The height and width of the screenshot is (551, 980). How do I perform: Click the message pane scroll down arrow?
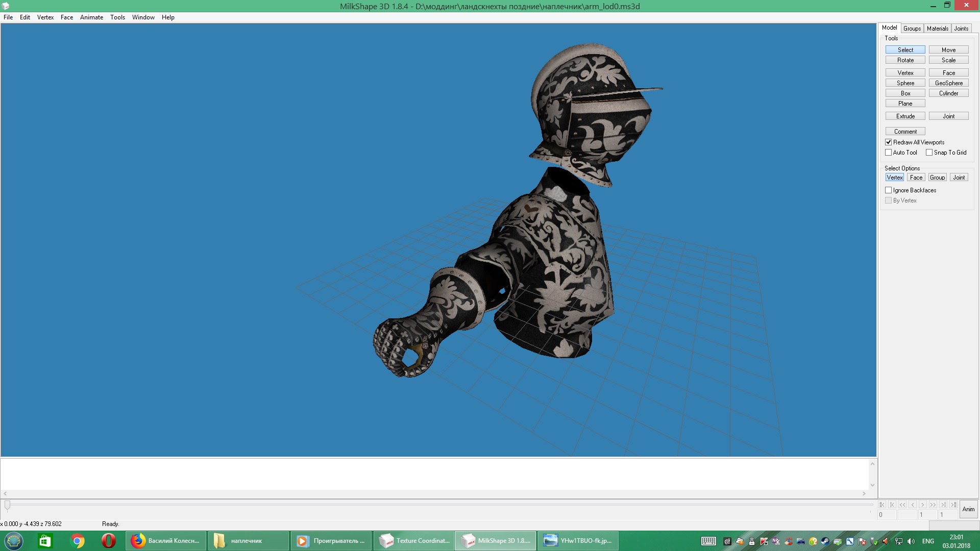tap(872, 485)
